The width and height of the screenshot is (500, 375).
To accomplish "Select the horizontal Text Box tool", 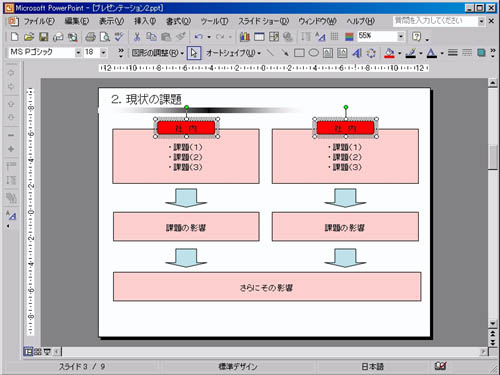I will pyautogui.click(x=328, y=53).
